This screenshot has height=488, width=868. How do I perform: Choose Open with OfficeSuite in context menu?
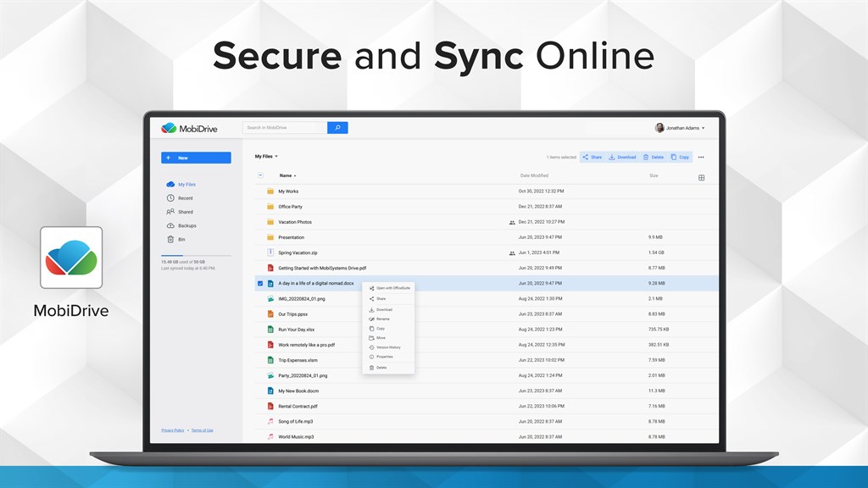coord(388,288)
